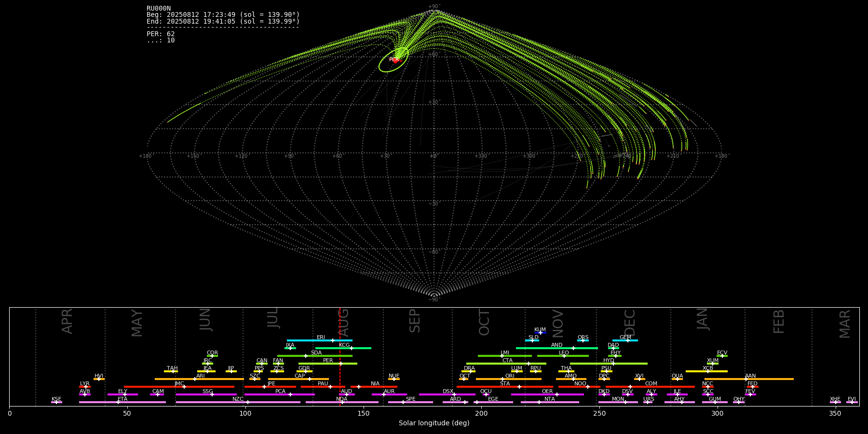Select the URS shower label
The image size is (868, 434).
649,399
